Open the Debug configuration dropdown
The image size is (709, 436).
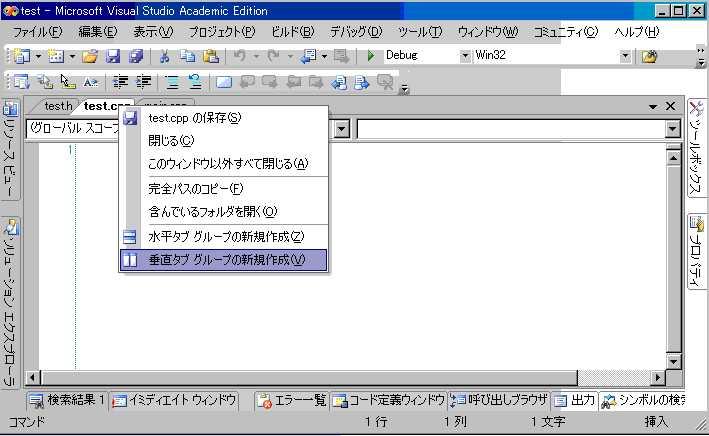click(x=462, y=56)
